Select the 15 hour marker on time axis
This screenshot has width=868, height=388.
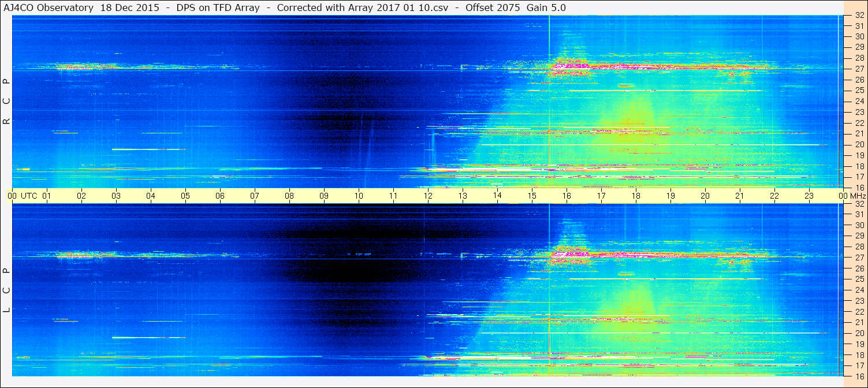[x=532, y=196]
